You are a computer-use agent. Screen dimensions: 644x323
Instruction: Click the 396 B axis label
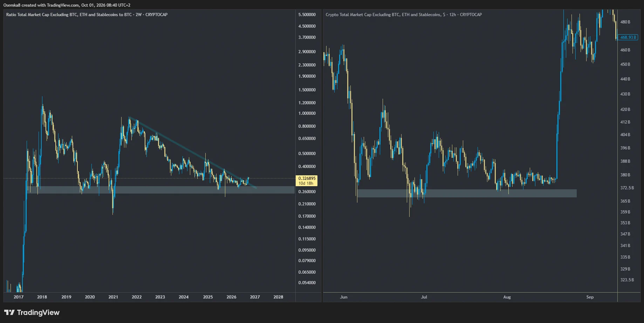click(x=625, y=148)
